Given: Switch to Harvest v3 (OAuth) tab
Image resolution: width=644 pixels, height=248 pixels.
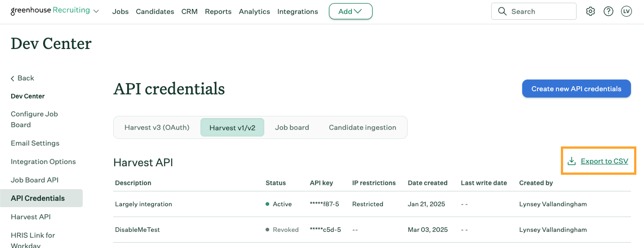Looking at the screenshot, I should point(157,128).
